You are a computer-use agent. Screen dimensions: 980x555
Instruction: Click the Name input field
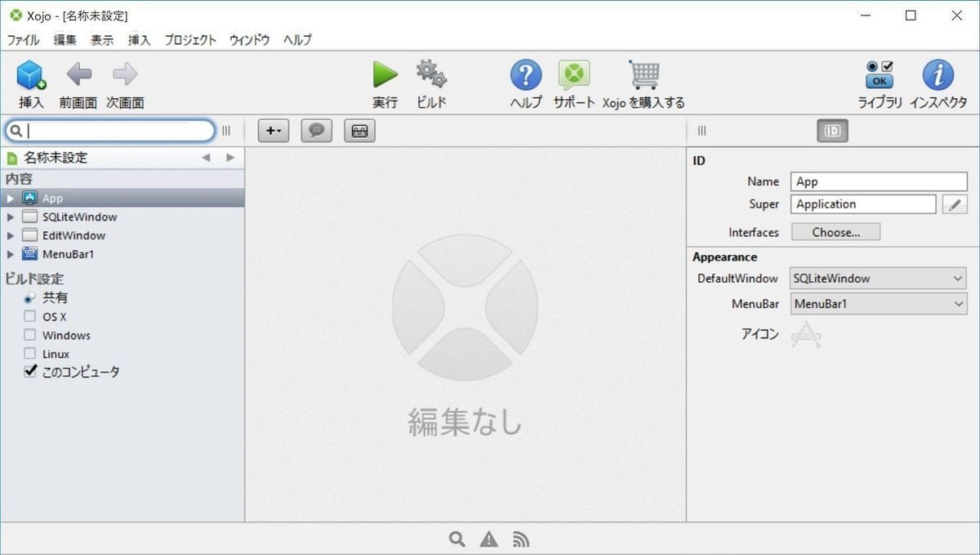tap(879, 181)
